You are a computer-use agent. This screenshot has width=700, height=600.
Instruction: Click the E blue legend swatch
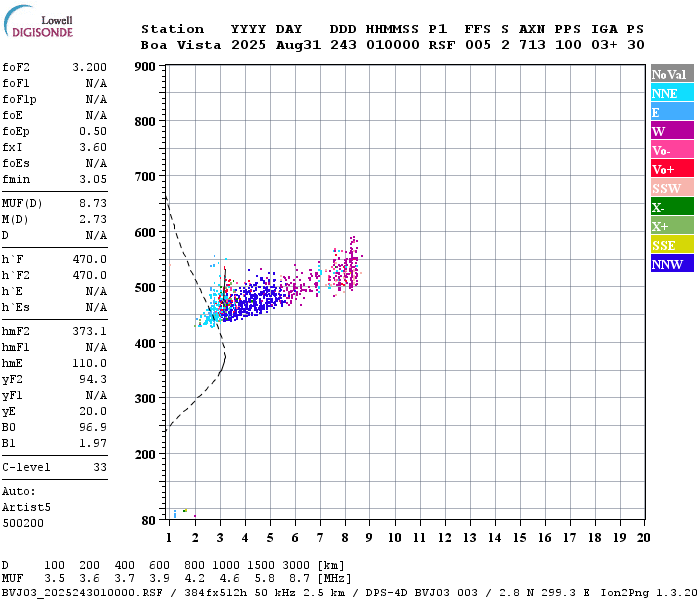pyautogui.click(x=672, y=112)
